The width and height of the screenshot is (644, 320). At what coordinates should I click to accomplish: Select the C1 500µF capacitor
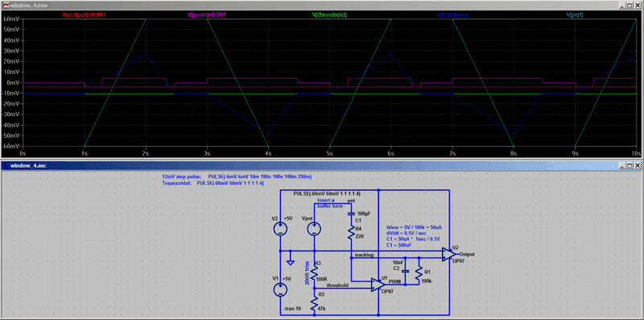351,214
